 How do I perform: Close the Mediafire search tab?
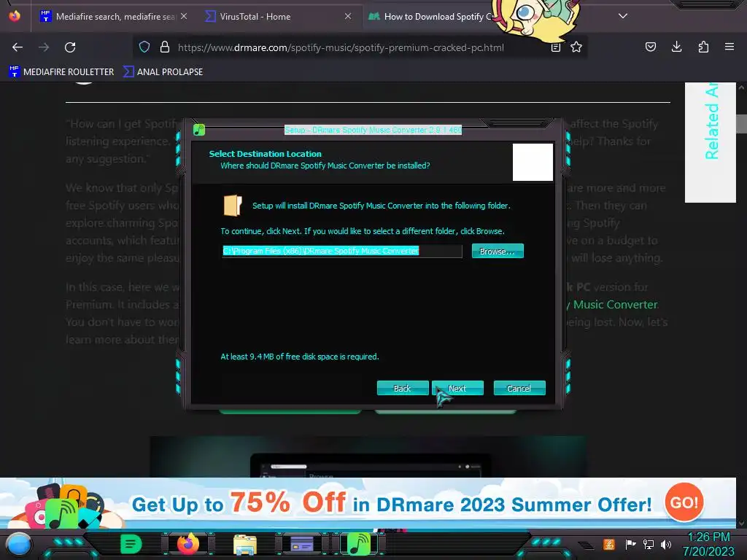tap(184, 16)
